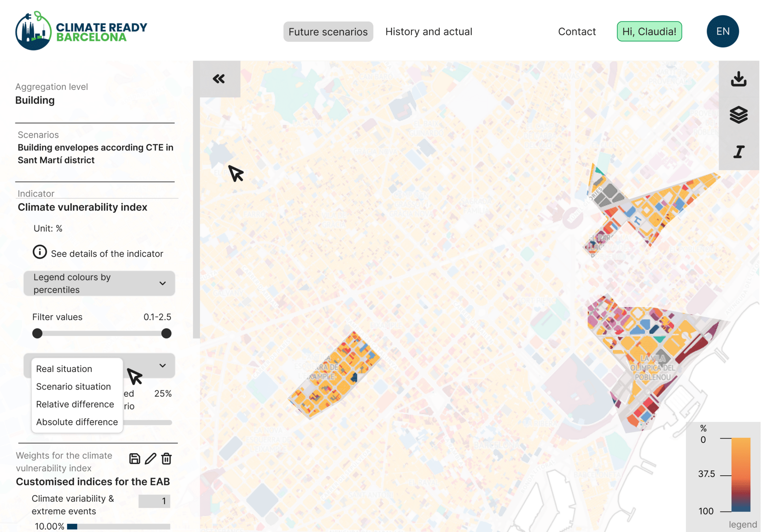
Task: Pick the Absolute difference option
Action: 77,422
